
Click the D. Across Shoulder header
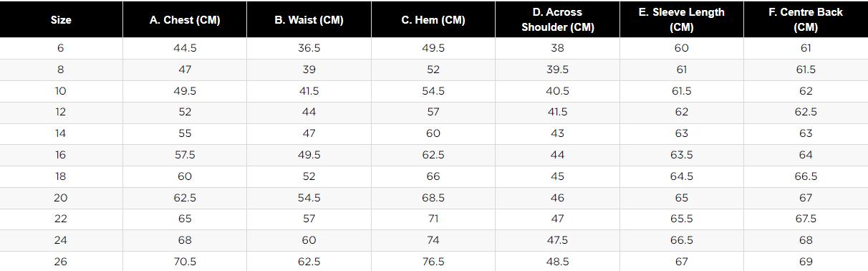click(557, 19)
